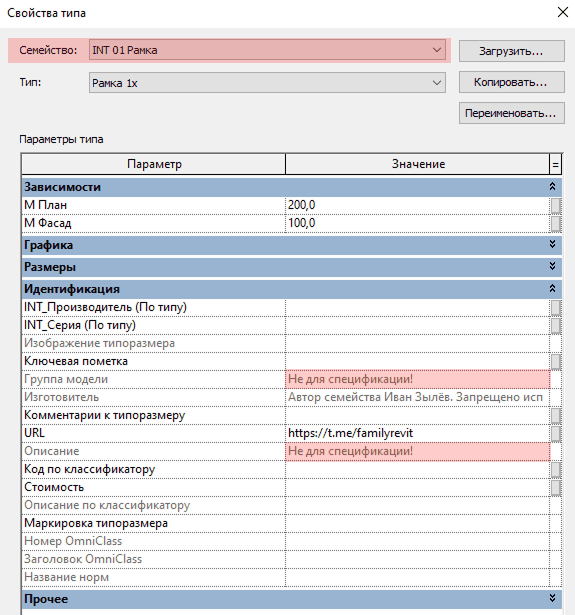This screenshot has height=615, width=575.
Task: Click the URL value field
Action: (x=418, y=433)
